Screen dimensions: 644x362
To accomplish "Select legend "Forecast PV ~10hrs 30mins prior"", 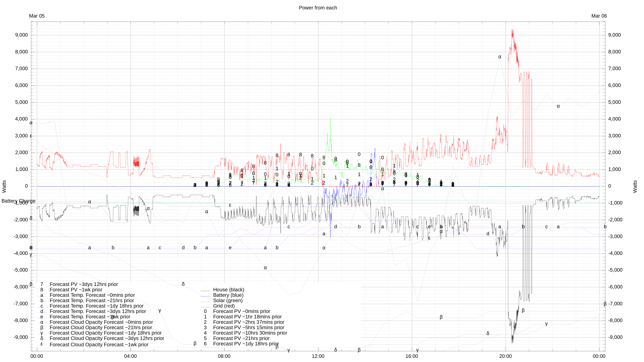I will (x=250, y=333).
